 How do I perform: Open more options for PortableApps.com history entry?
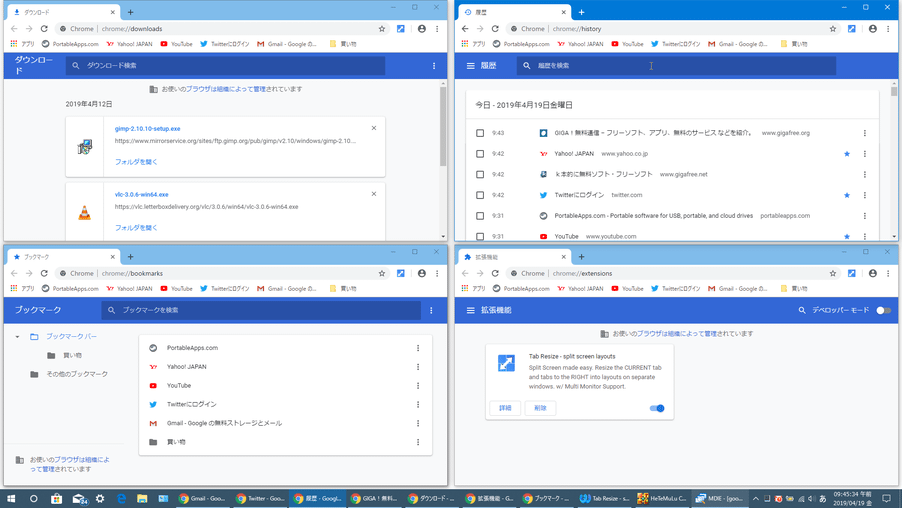click(865, 216)
